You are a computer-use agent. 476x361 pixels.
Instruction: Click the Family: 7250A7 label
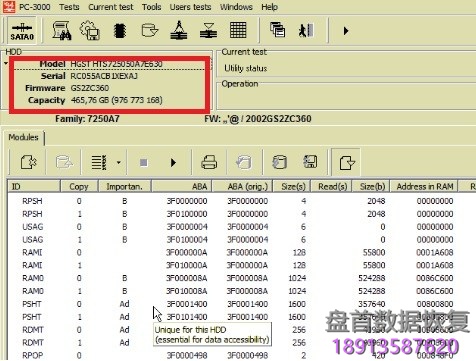(x=87, y=119)
